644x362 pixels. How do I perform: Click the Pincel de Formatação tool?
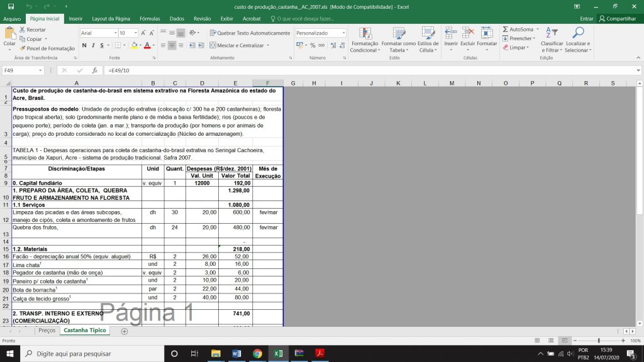point(47,48)
